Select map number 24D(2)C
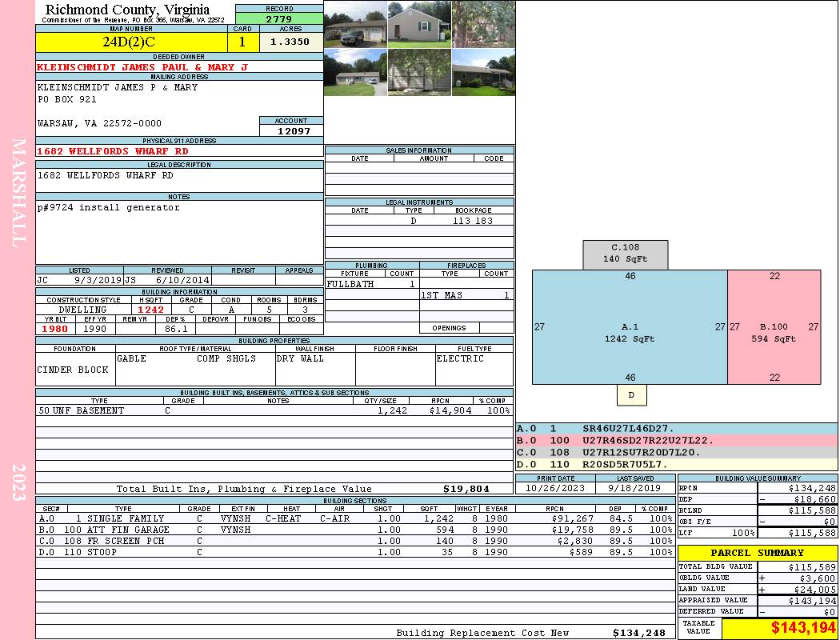Viewport: 840px width, 640px height. (129, 42)
